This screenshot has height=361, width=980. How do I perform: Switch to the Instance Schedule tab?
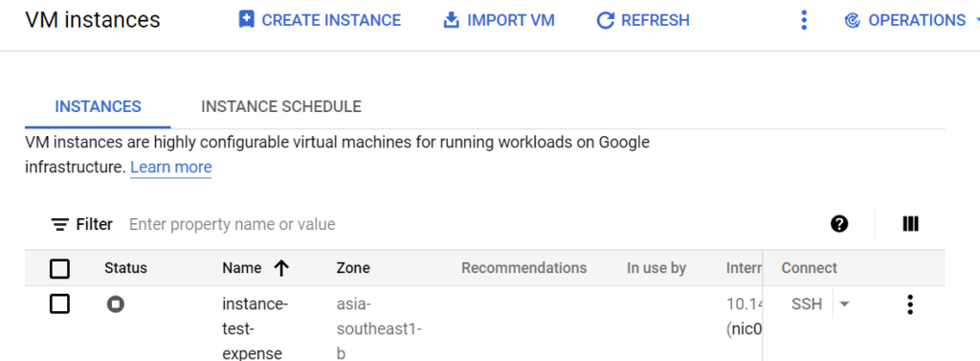tap(281, 106)
